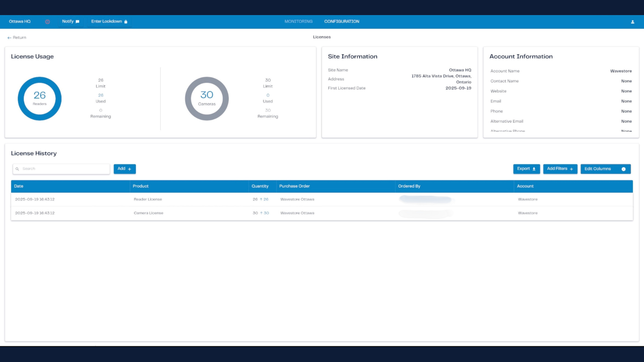Click Enter Lockdown padlock button
Image resolution: width=644 pixels, height=362 pixels.
click(109, 21)
